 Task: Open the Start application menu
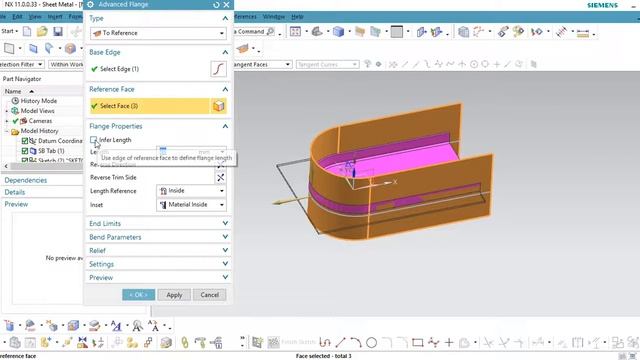click(9, 31)
